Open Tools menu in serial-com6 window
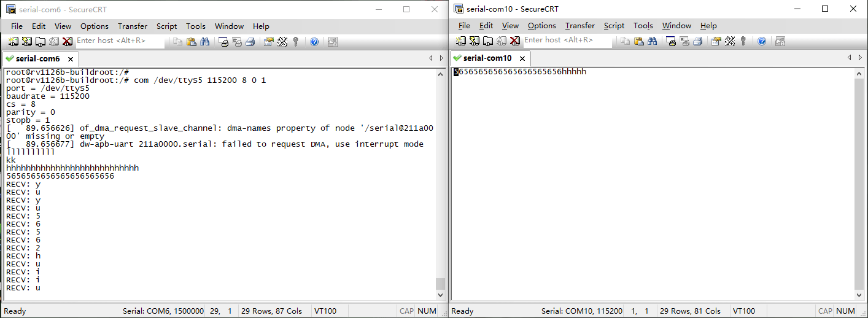This screenshot has height=318, width=868. coord(196,26)
